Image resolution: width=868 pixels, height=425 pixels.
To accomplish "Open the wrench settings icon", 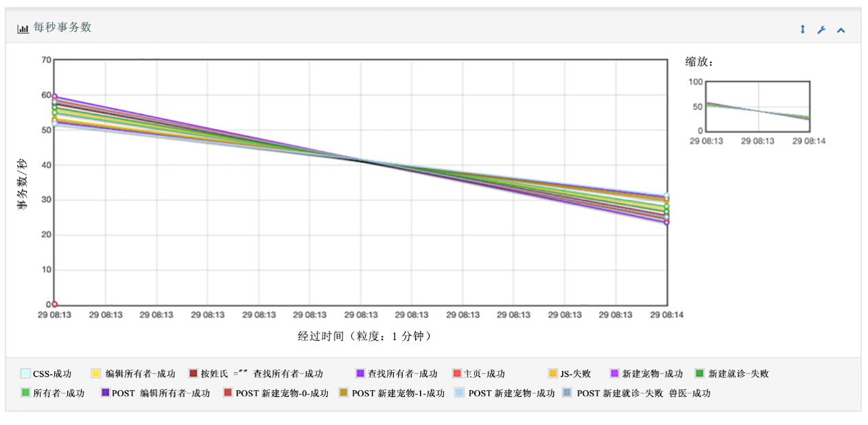I will pyautogui.click(x=821, y=29).
